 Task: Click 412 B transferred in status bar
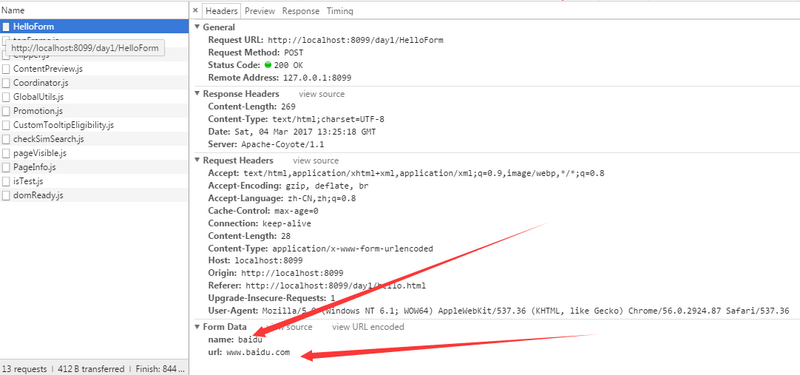[x=91, y=369]
